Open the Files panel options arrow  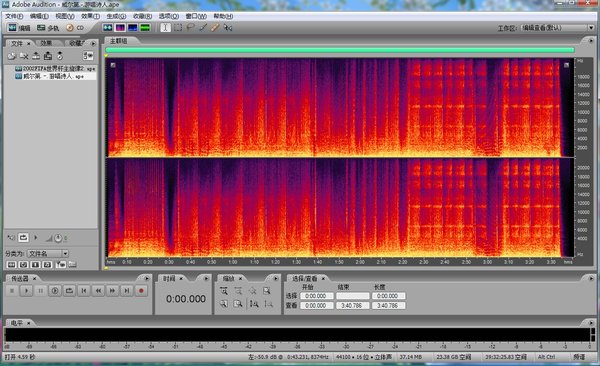pos(93,43)
